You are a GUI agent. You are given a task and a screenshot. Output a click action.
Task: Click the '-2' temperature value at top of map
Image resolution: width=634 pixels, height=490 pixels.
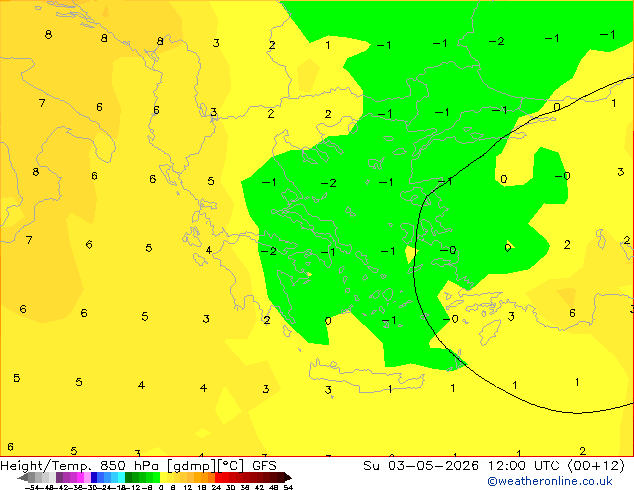(497, 41)
